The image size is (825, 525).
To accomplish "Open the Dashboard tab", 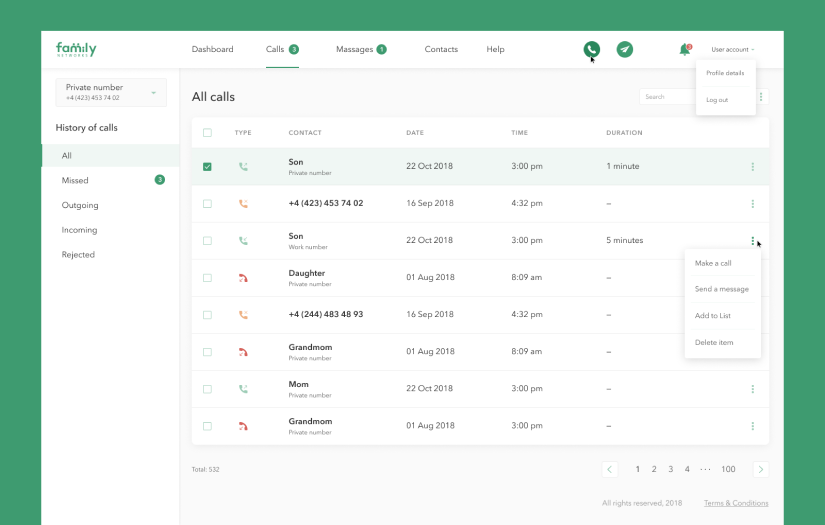I will 213,49.
